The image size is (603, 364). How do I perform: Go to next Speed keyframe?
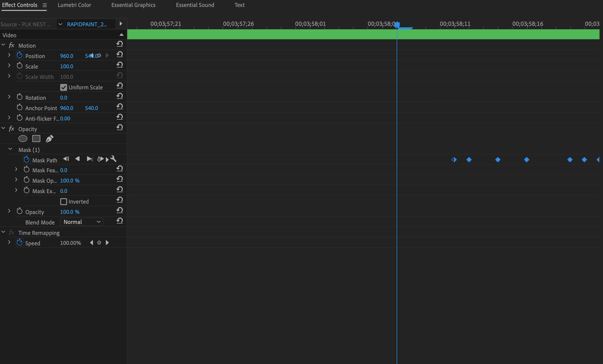(x=107, y=243)
